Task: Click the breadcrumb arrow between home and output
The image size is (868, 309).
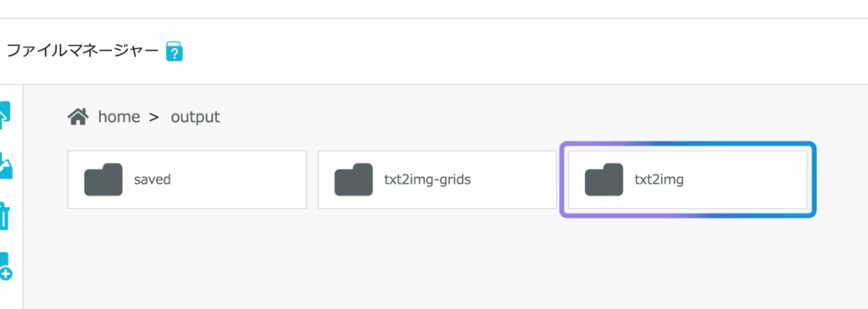Action: (154, 117)
